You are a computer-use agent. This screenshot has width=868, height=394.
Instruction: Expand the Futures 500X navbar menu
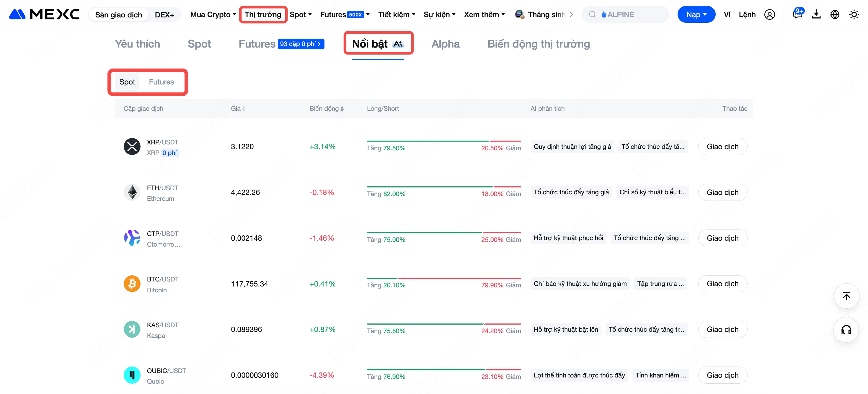tap(345, 14)
